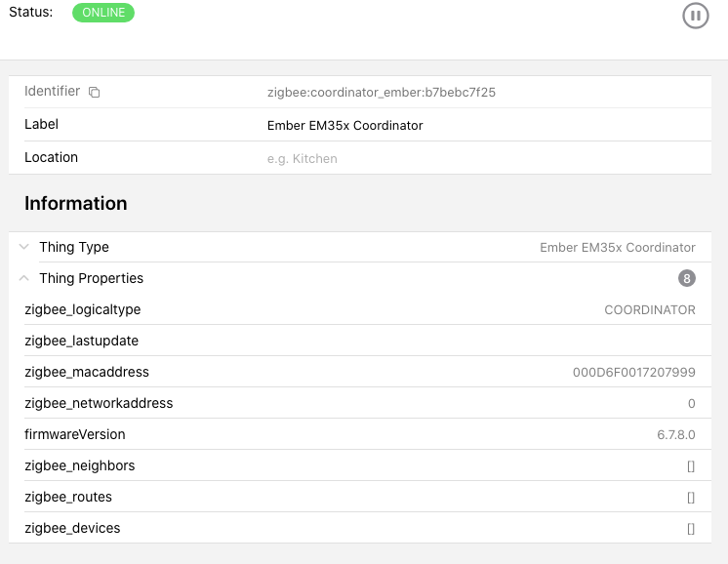Image resolution: width=728 pixels, height=564 pixels.
Task: Click the properties count badge 8
Action: coord(687,278)
